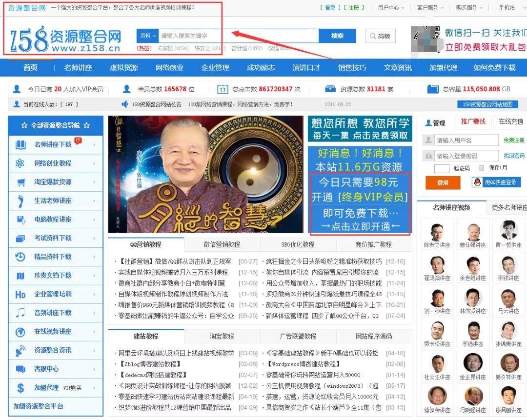The image size is (527, 420).
Task: Click the book icon beside 名师讲座下载
Action: (x=20, y=145)
